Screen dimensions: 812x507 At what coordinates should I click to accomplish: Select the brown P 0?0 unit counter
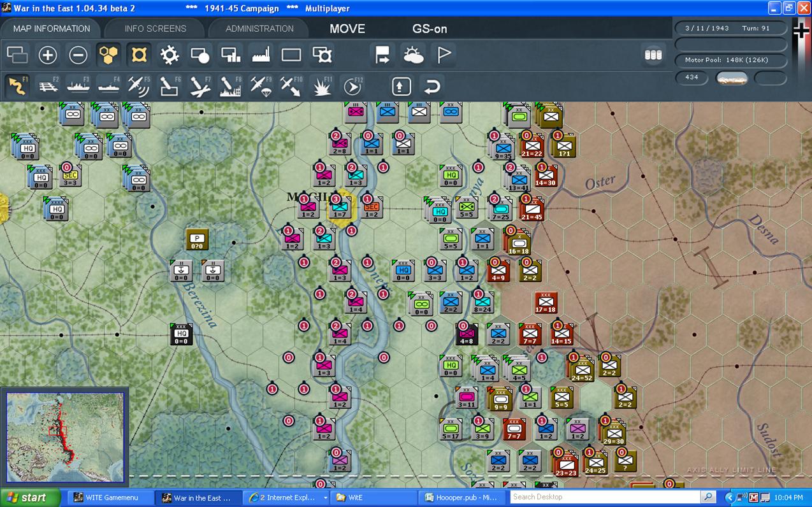tap(197, 239)
